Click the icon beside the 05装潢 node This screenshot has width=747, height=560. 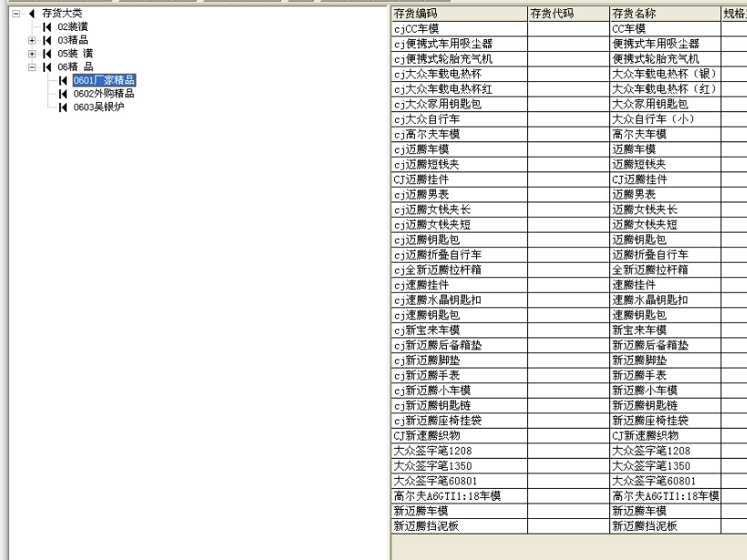[x=47, y=54]
